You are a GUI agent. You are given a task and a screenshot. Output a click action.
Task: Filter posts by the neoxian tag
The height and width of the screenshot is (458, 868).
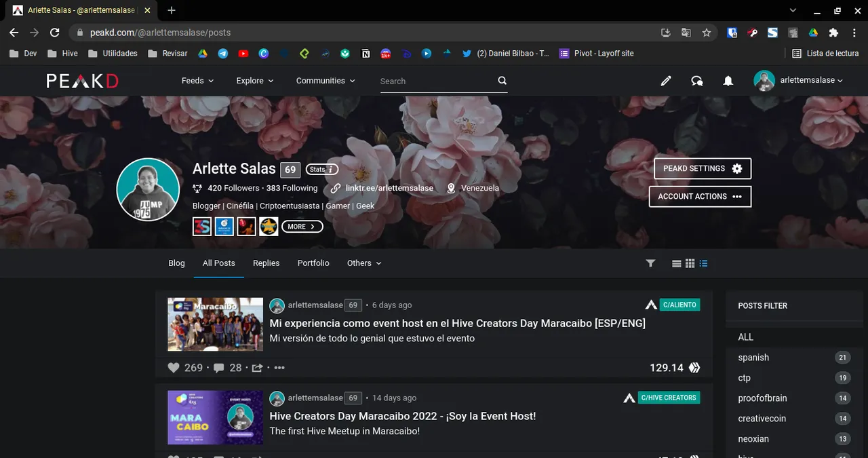(753, 439)
